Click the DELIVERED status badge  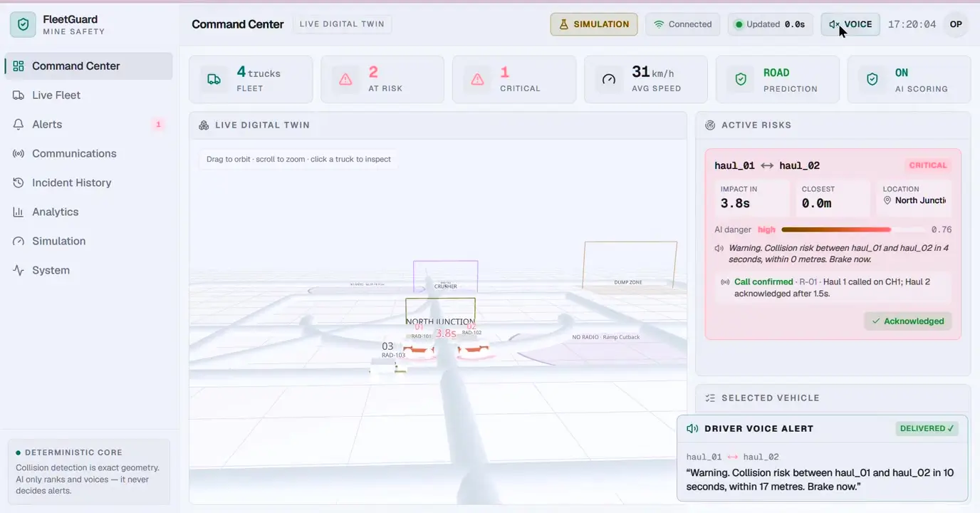tap(927, 429)
